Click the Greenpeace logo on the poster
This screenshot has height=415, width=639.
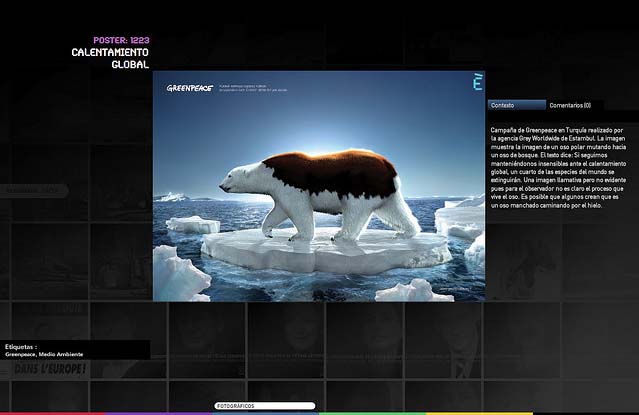(189, 87)
